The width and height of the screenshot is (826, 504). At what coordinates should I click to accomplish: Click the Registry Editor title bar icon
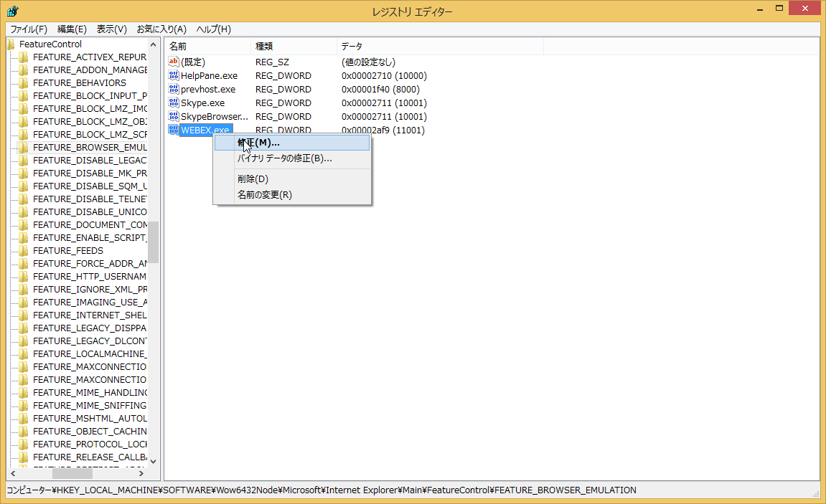(12, 11)
